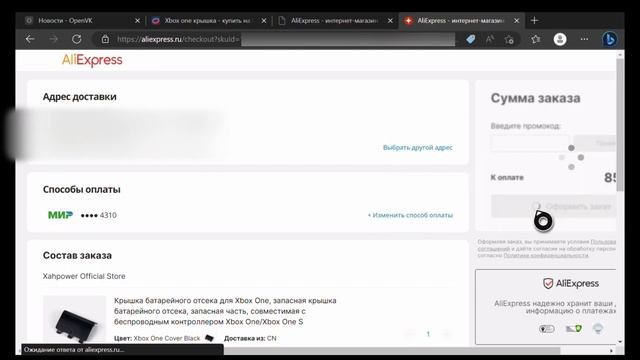Image resolution: width=640 pixels, height=360 pixels.
Task: Click the card ending 4310 text
Action: coord(98,215)
